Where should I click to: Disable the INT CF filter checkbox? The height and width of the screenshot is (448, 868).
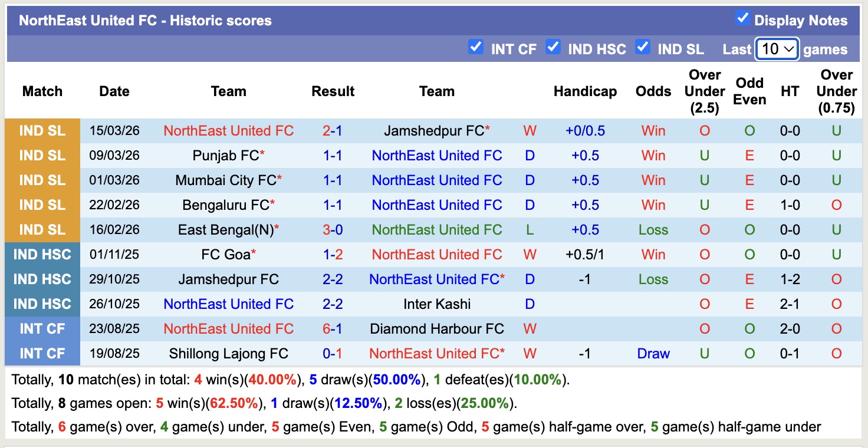pyautogui.click(x=476, y=48)
